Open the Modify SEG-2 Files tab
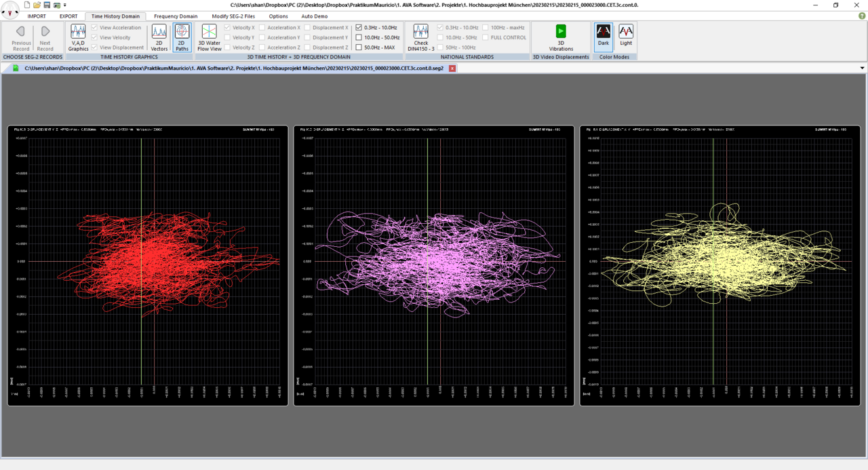 coord(233,16)
